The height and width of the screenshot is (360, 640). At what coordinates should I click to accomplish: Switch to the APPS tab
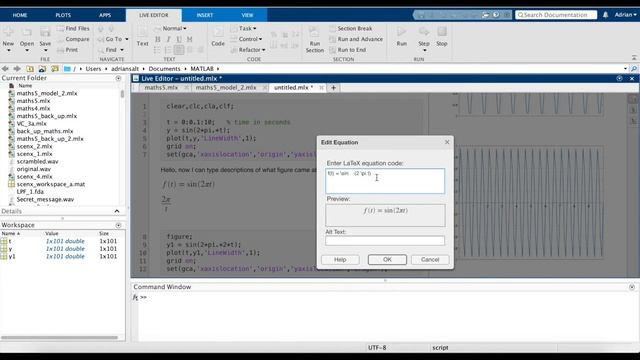[x=105, y=15]
